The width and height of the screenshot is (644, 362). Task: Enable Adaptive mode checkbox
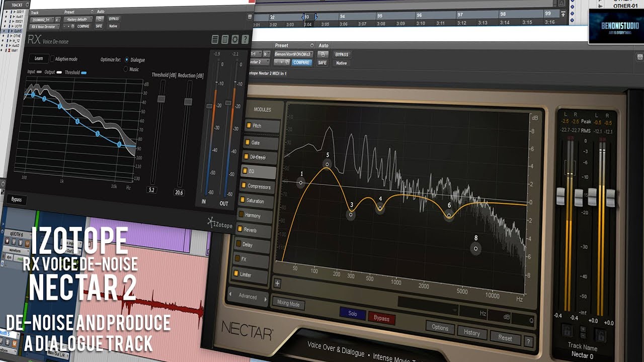tap(52, 59)
